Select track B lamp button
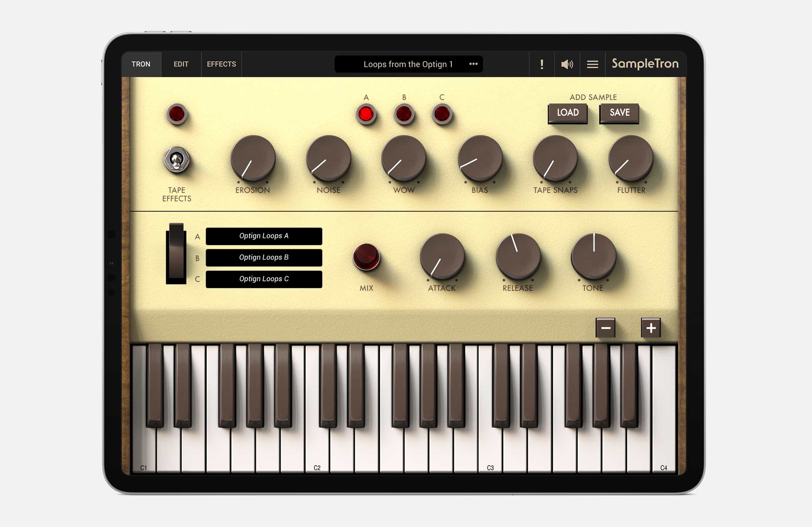Screen dimensions: 812x527 (404, 114)
